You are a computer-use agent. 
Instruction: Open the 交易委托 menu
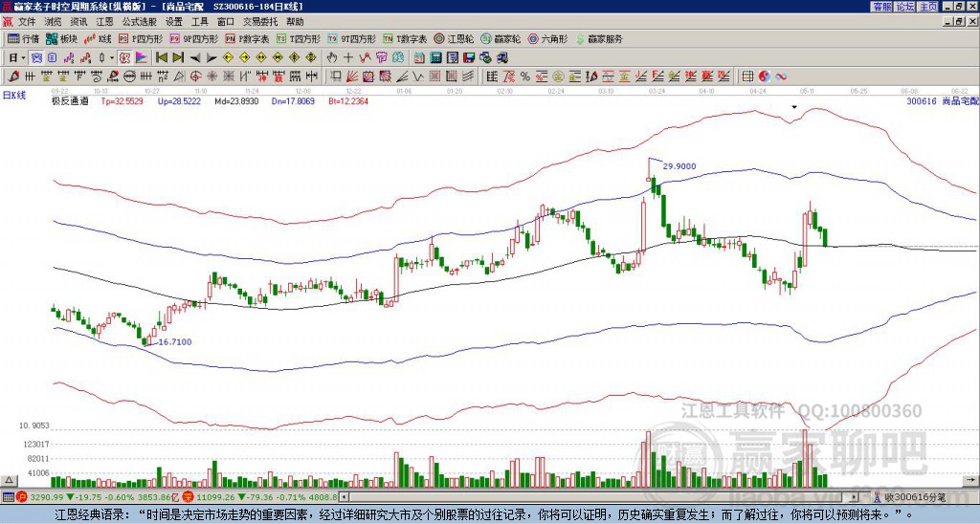(x=260, y=22)
